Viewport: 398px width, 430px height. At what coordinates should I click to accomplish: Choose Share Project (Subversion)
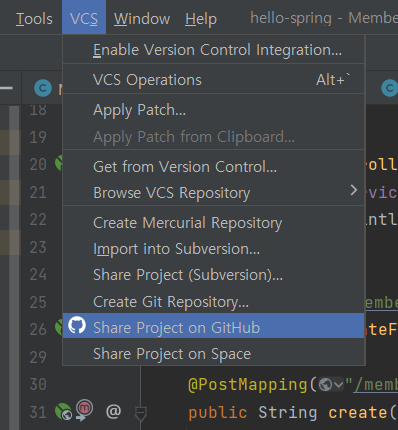[x=213, y=275]
